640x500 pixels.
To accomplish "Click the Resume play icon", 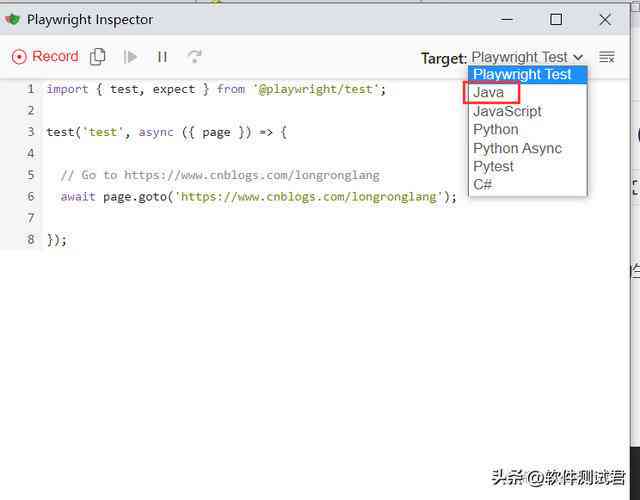I will coord(130,57).
